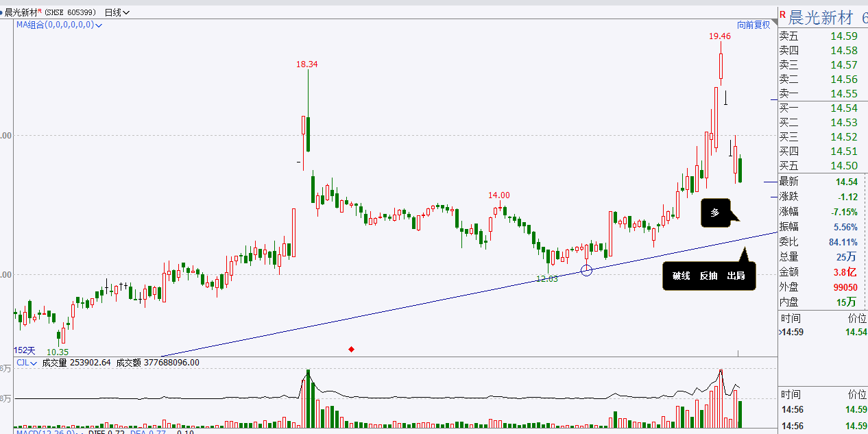Open the 日线 period dropdown
This screenshot has width=868, height=434.
pyautogui.click(x=117, y=12)
